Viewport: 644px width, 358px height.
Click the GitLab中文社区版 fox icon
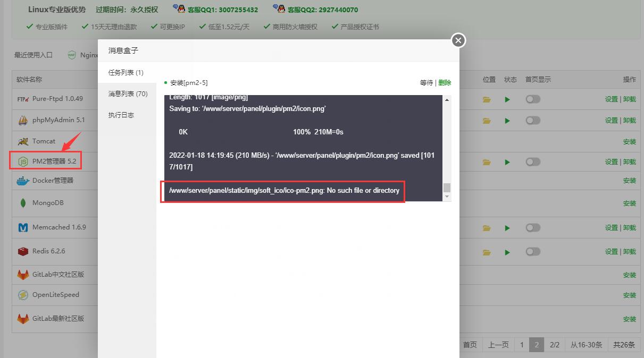(x=23, y=275)
